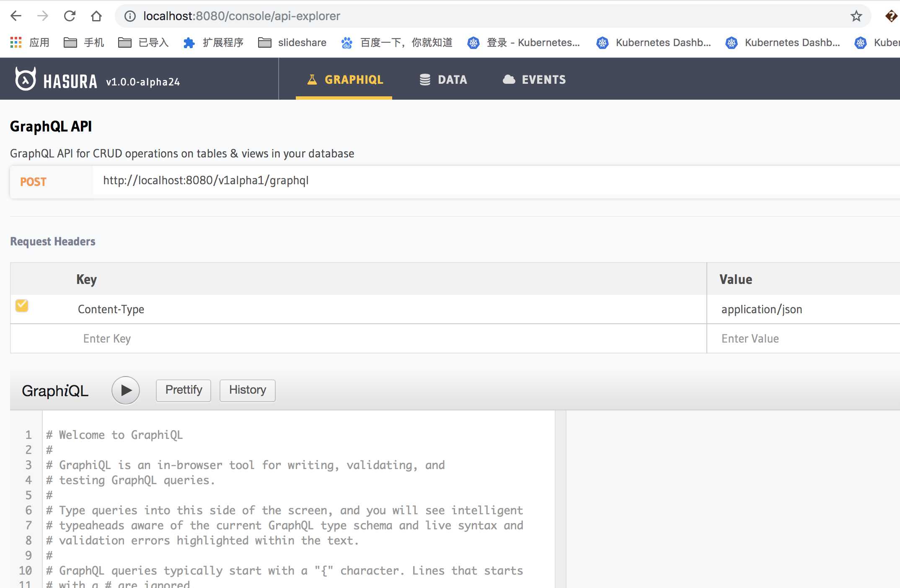Expand the Request Headers section
900x588 pixels.
(x=52, y=241)
